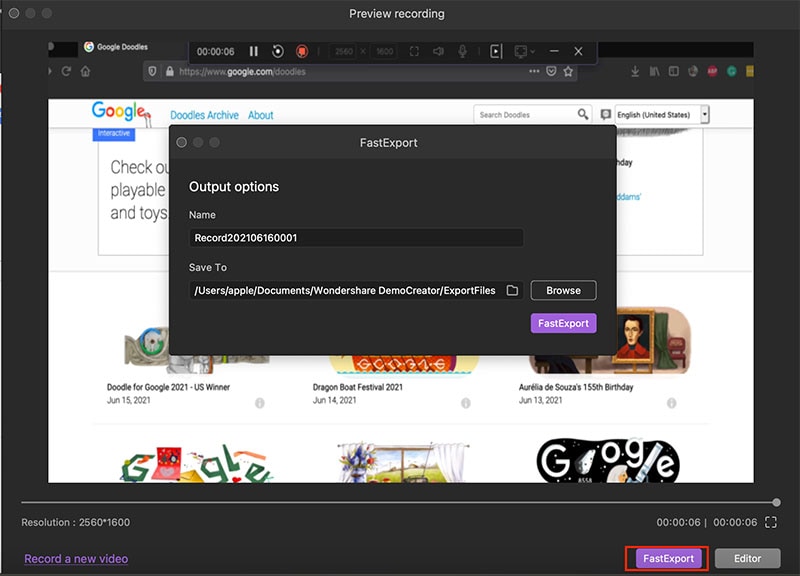Screen dimensions: 800x576
Task: Click the Google logo on the Doodles page
Action: tap(121, 111)
